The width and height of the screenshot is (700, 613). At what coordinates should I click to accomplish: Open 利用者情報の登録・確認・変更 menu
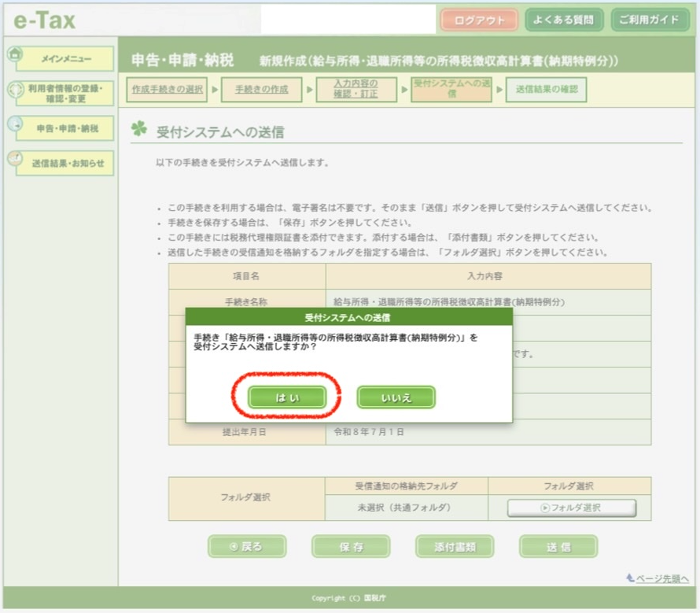click(65, 94)
